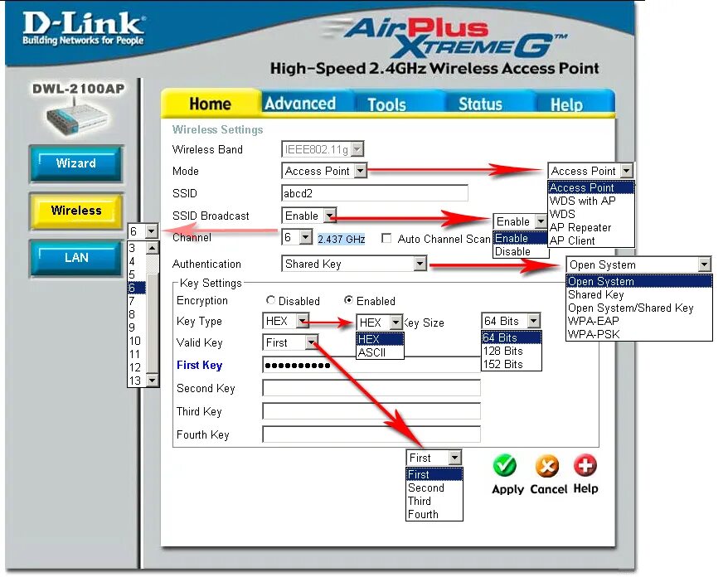This screenshot has width=728, height=582.
Task: Select channel 11 in the channel list
Action: coord(137,354)
